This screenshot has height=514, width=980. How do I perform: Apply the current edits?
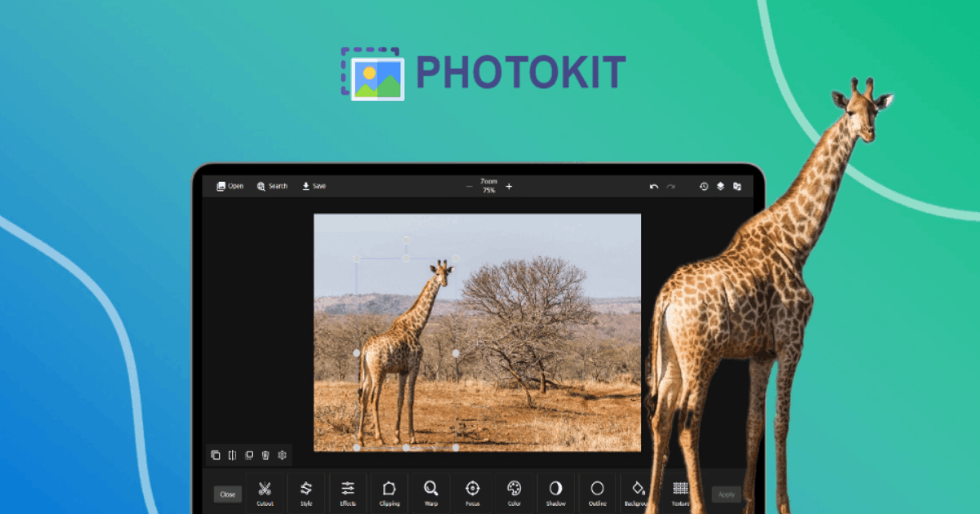[726, 494]
